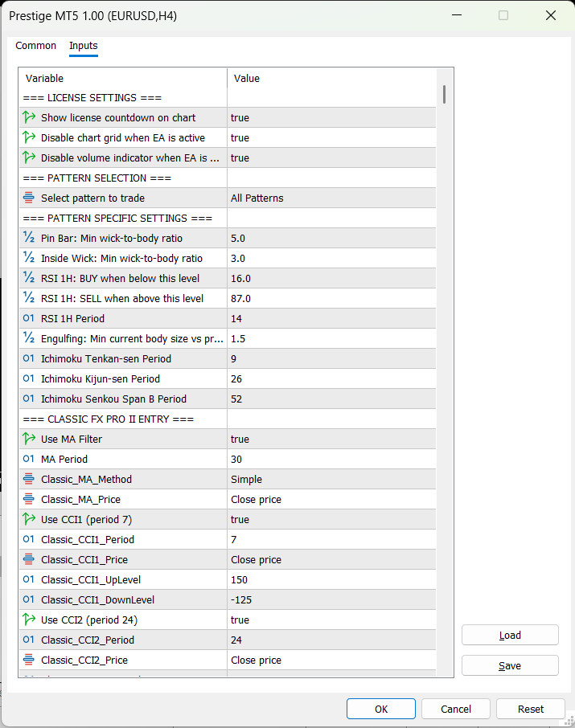Click the enum icon beside Select pattern to trade
The image size is (575, 728).
[29, 198]
